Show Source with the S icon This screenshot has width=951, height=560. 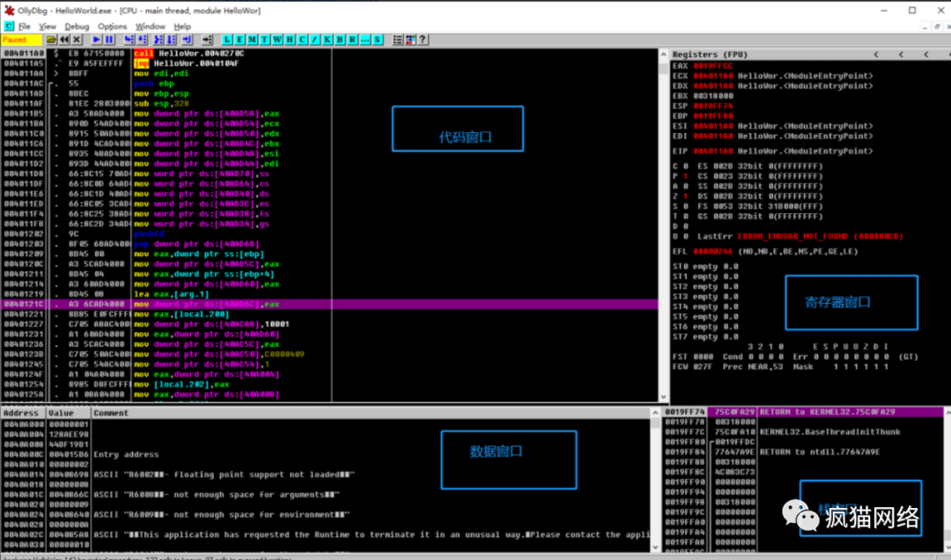377,40
